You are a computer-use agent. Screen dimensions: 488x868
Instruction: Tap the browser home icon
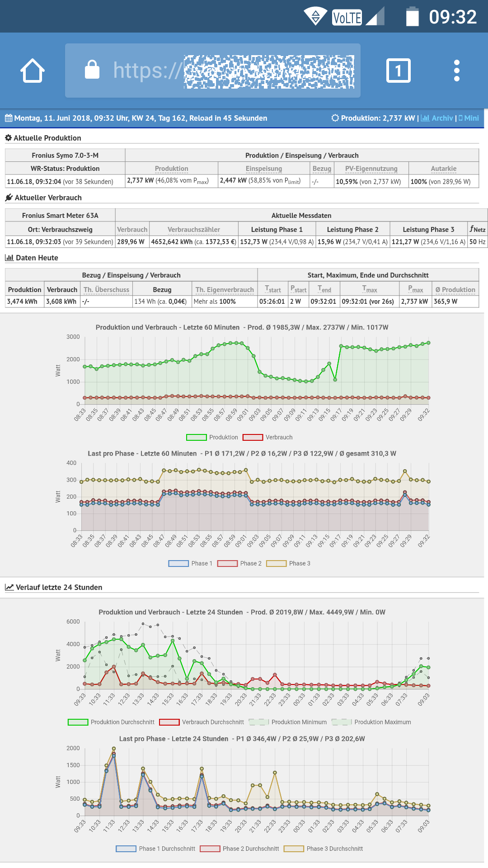(33, 71)
